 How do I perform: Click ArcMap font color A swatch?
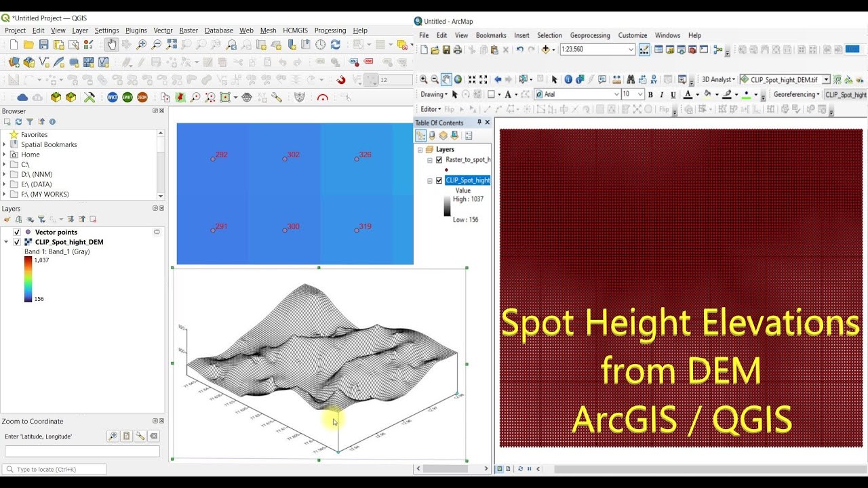coord(688,95)
